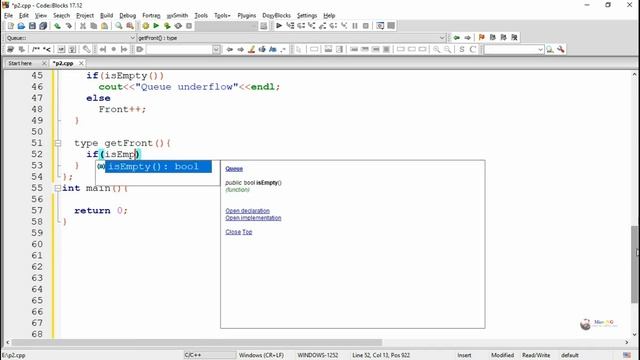Toggle bookmark flag icon

point(482,38)
